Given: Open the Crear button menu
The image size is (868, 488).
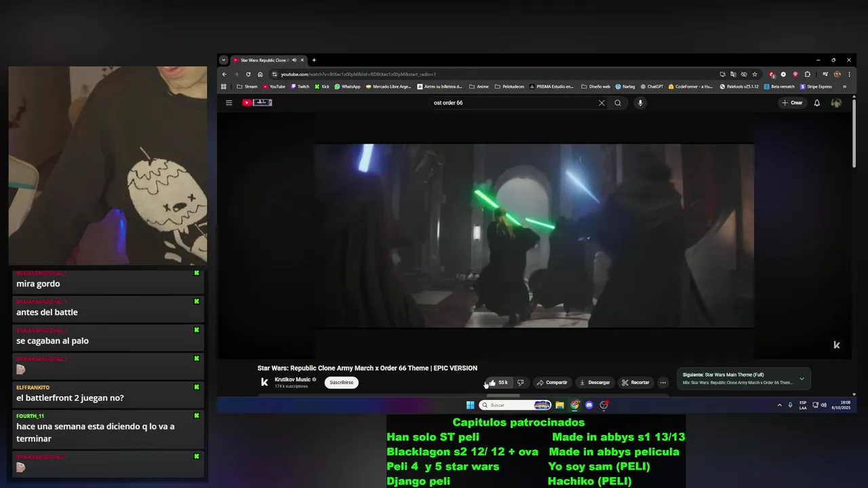Looking at the screenshot, I should click(x=792, y=103).
